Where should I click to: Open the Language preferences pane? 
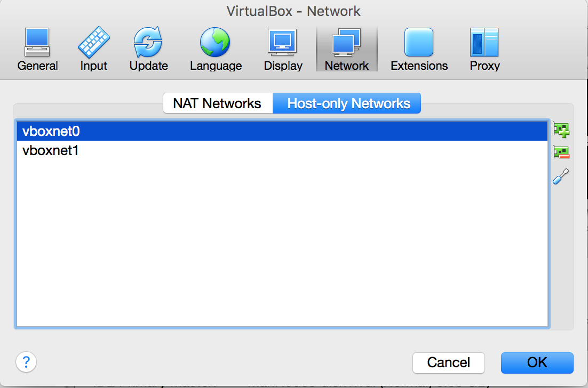pyautogui.click(x=216, y=49)
